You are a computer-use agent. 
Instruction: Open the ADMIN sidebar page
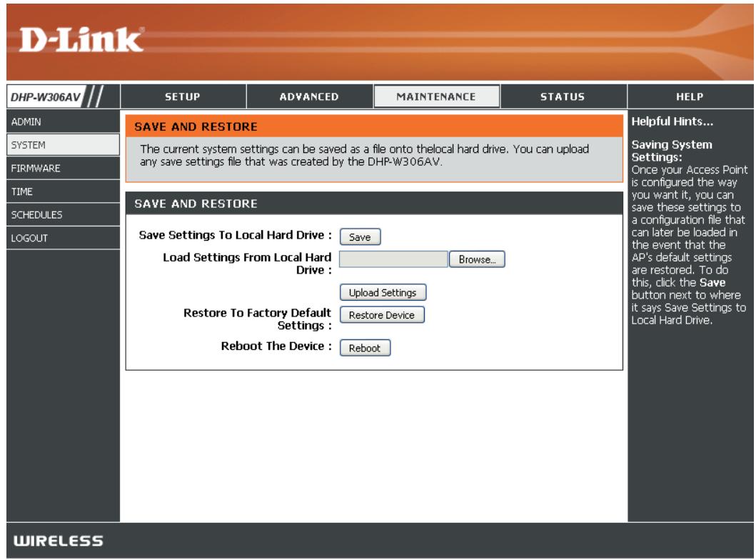63,122
